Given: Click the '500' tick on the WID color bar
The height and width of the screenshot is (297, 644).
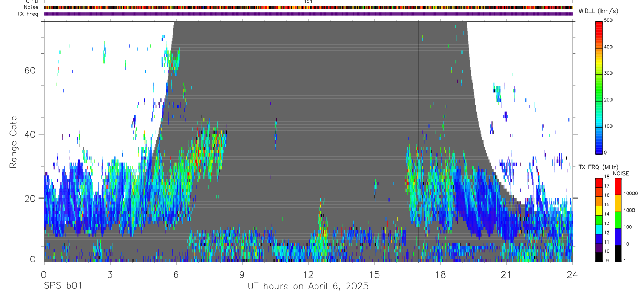Looking at the screenshot, I should tap(608, 21).
